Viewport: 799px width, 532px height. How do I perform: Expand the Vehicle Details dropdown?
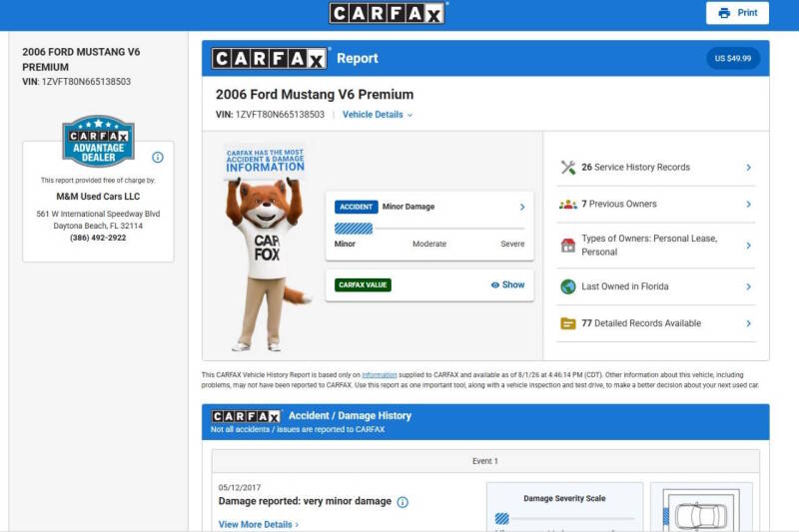click(378, 115)
